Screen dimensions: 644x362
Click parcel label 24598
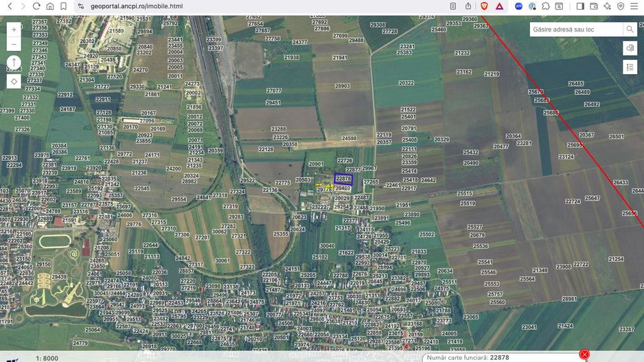349,139
